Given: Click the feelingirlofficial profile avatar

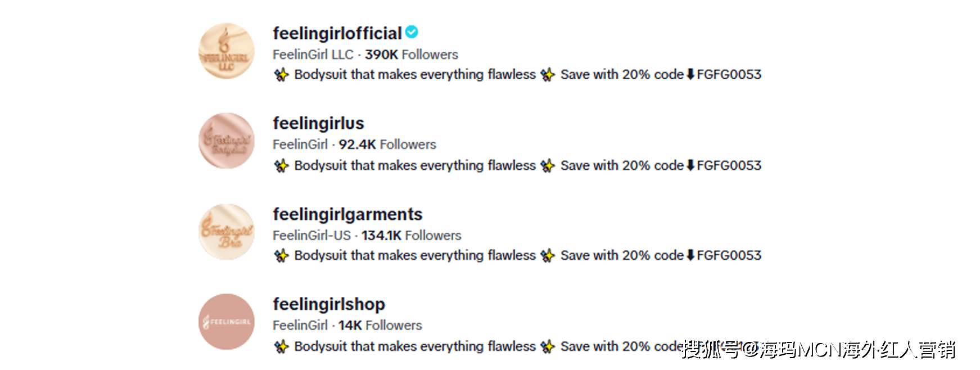Looking at the screenshot, I should pyautogui.click(x=227, y=51).
